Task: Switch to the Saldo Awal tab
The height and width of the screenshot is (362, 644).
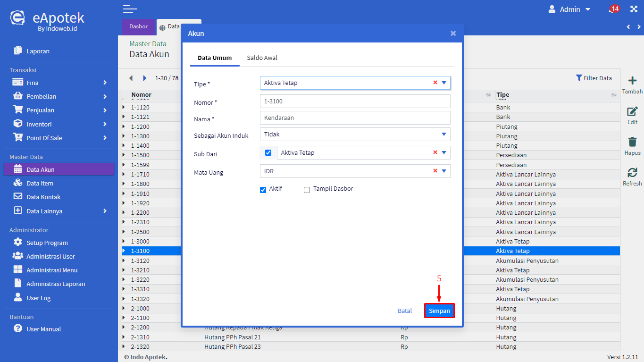Action: pyautogui.click(x=262, y=58)
